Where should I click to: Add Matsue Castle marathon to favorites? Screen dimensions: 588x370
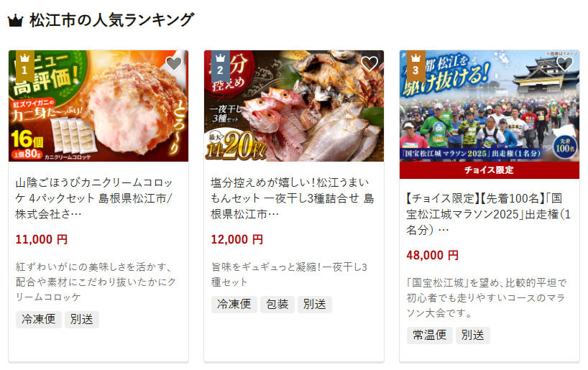[565, 64]
